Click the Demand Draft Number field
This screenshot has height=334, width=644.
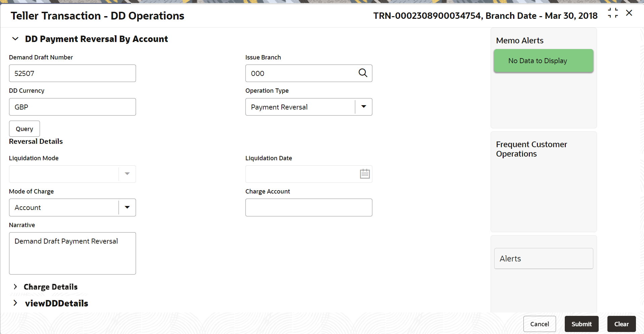point(72,73)
